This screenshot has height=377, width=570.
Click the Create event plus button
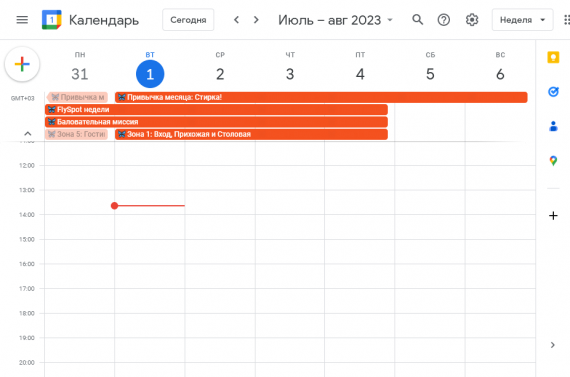[22, 64]
